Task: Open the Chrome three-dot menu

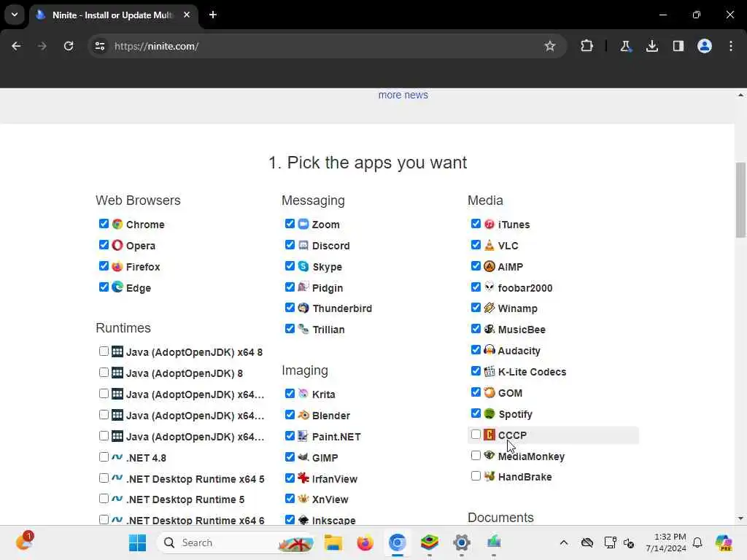Action: click(x=731, y=46)
